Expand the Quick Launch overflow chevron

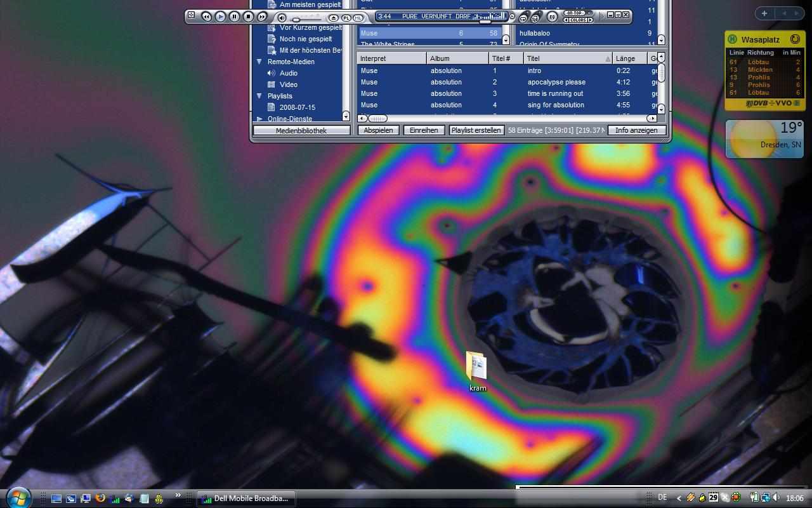click(178, 495)
